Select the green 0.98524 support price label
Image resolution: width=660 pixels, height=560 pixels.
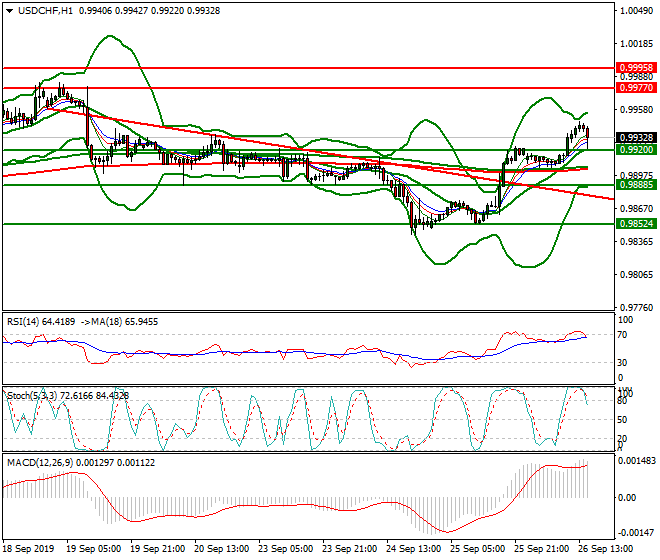click(636, 224)
